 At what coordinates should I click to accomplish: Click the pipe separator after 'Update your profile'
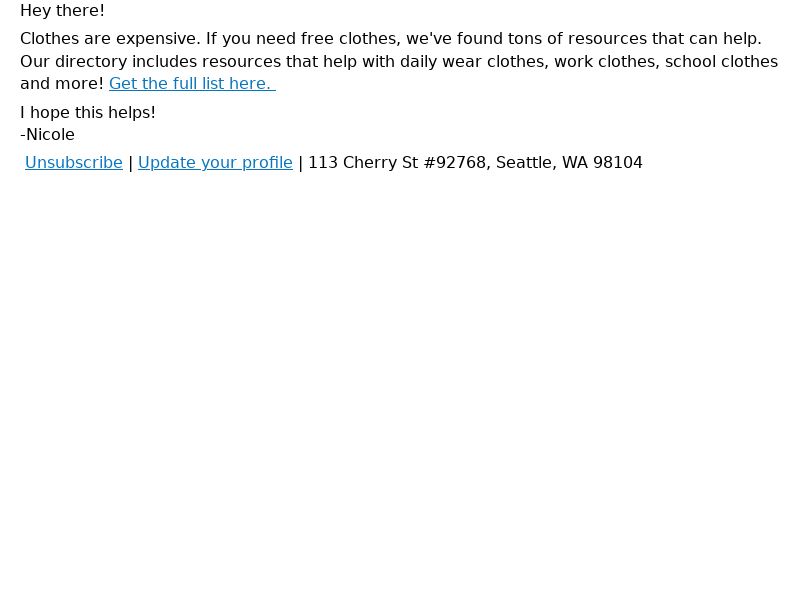coord(301,163)
